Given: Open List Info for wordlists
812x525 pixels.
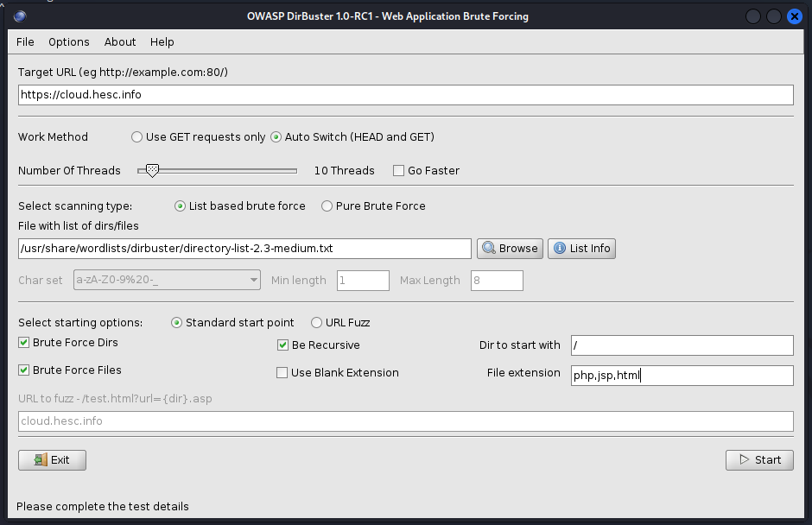Looking at the screenshot, I should coord(581,249).
